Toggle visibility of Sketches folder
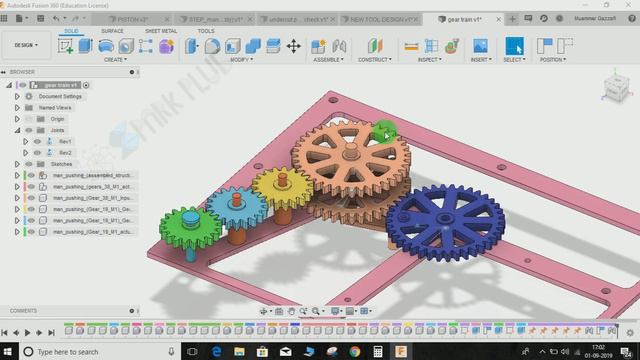This screenshot has height=360, width=640. tap(29, 164)
